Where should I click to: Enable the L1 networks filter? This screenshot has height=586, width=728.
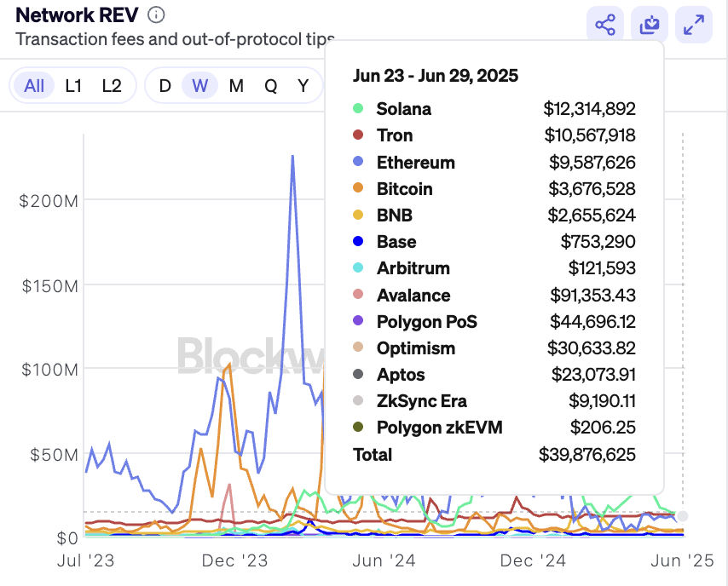pos(73,85)
